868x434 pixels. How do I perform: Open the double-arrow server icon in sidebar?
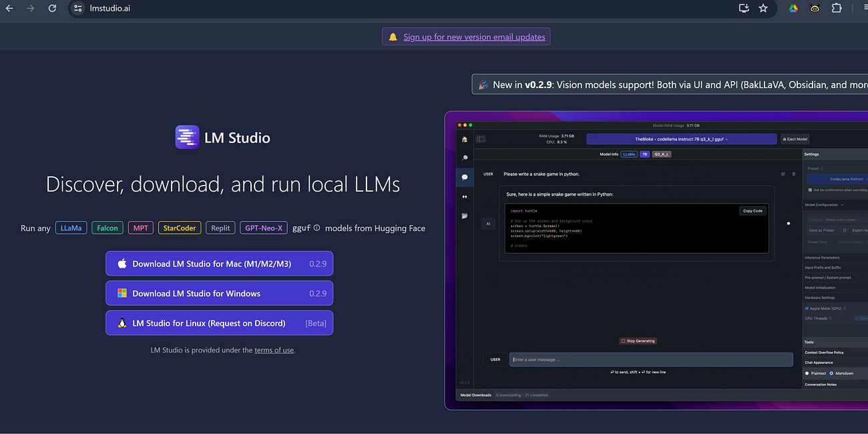click(x=465, y=196)
